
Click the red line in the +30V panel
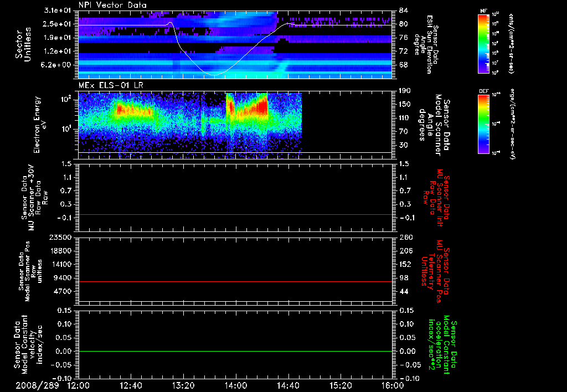tap(235, 214)
